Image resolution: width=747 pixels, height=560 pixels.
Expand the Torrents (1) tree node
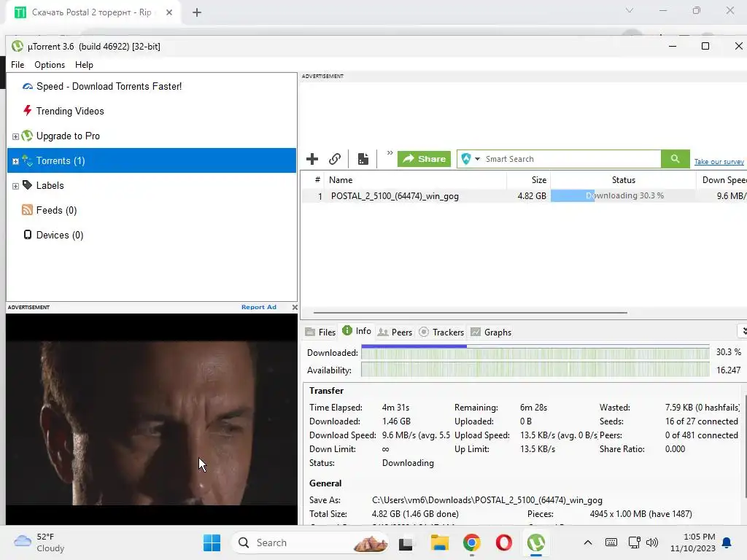(15, 161)
